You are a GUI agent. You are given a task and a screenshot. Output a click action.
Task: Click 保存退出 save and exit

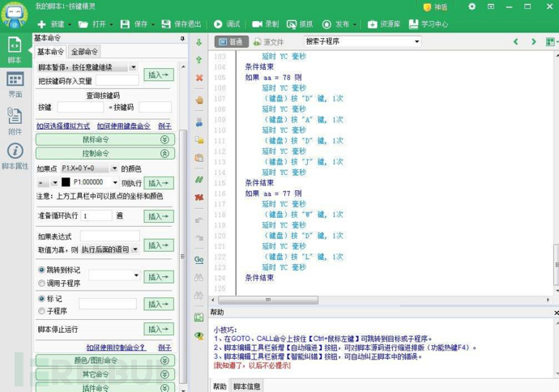point(181,24)
